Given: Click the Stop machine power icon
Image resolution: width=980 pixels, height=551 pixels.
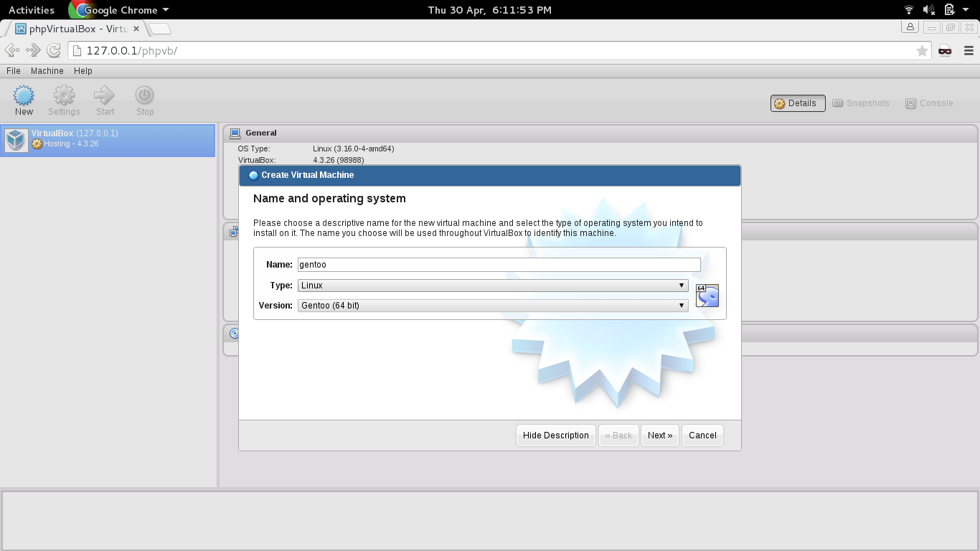Looking at the screenshot, I should pyautogui.click(x=145, y=95).
